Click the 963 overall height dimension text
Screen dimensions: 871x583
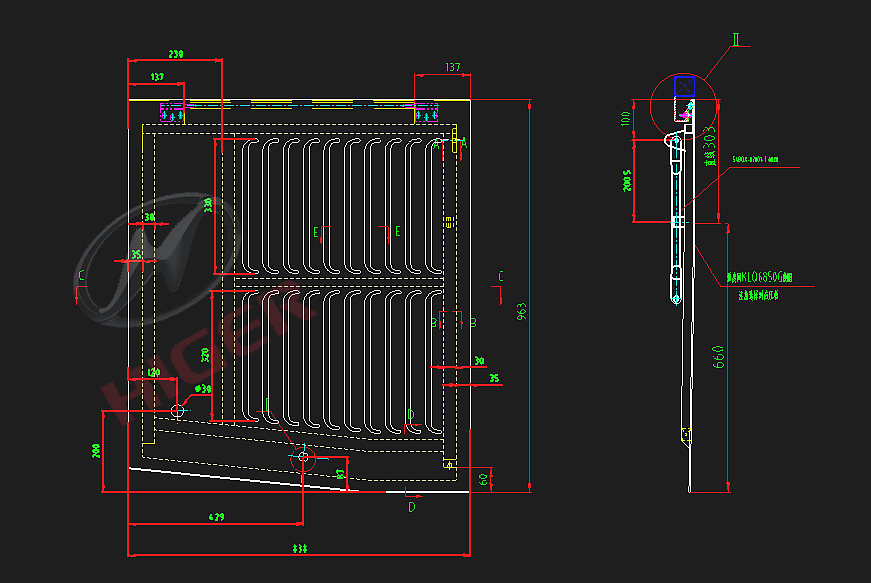tap(521, 312)
